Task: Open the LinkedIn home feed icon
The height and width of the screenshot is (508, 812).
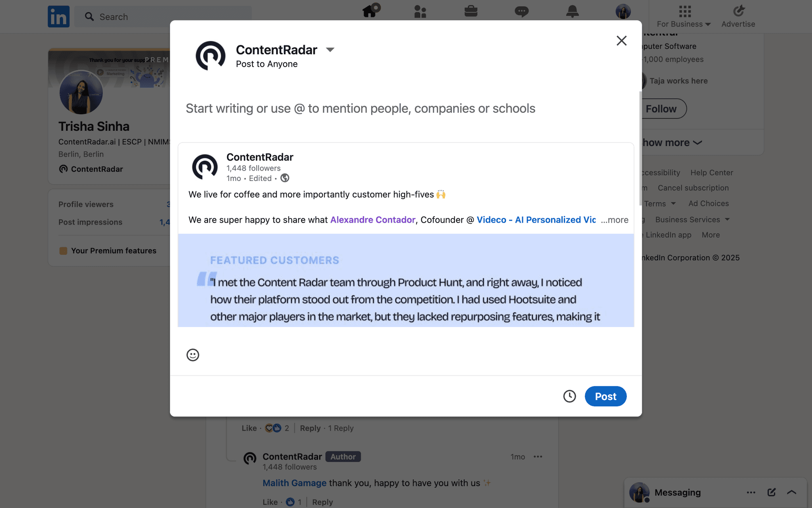Action: (x=370, y=12)
